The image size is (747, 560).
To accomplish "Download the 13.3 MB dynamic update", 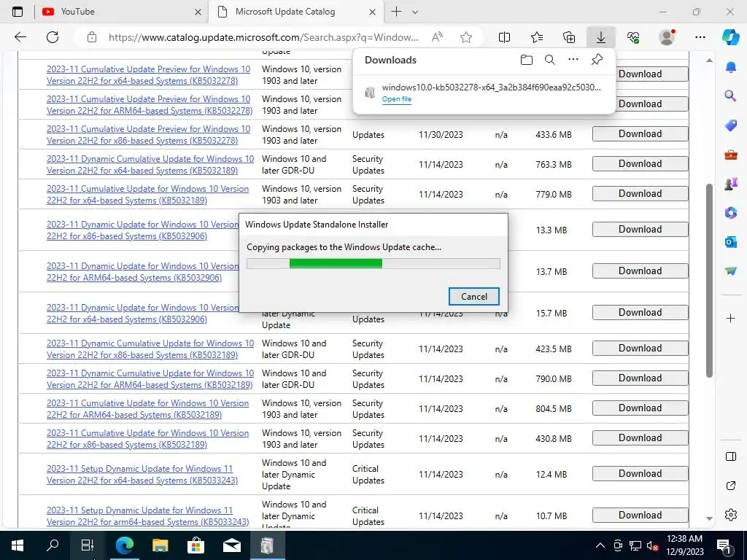I will pos(640,230).
